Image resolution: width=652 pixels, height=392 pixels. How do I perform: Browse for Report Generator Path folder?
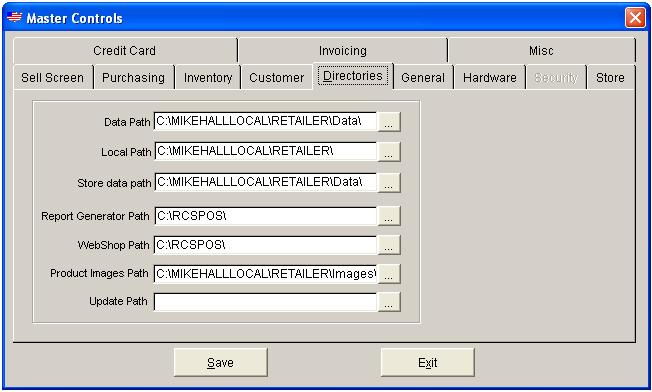click(x=389, y=216)
